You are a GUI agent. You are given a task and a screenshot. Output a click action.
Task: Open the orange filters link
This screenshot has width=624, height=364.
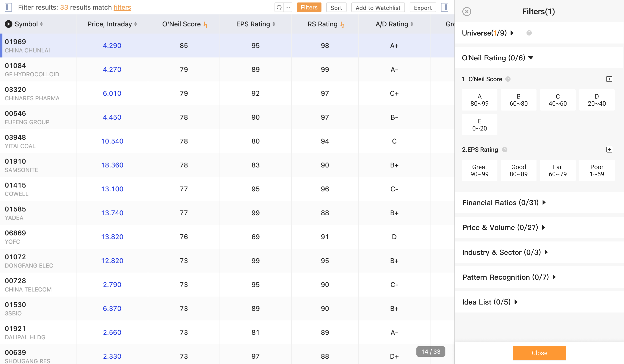click(x=122, y=7)
